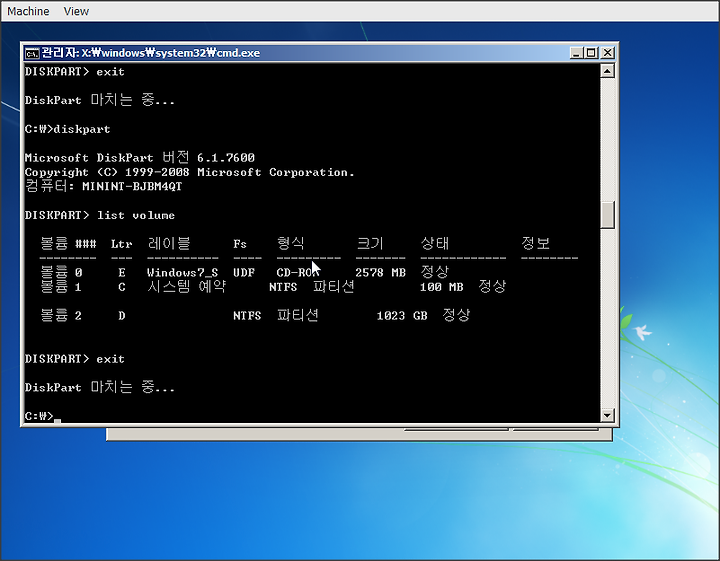Image resolution: width=720 pixels, height=561 pixels.
Task: Click the '시스템 예약' volume label
Action: click(x=186, y=286)
